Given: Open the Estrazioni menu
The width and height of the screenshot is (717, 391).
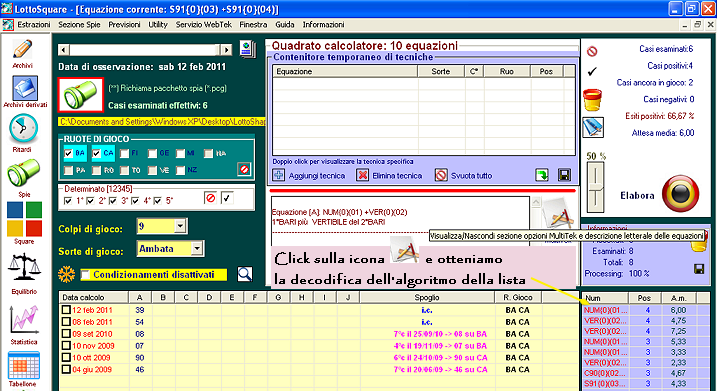Looking at the screenshot, I should pyautogui.click(x=34, y=25).
